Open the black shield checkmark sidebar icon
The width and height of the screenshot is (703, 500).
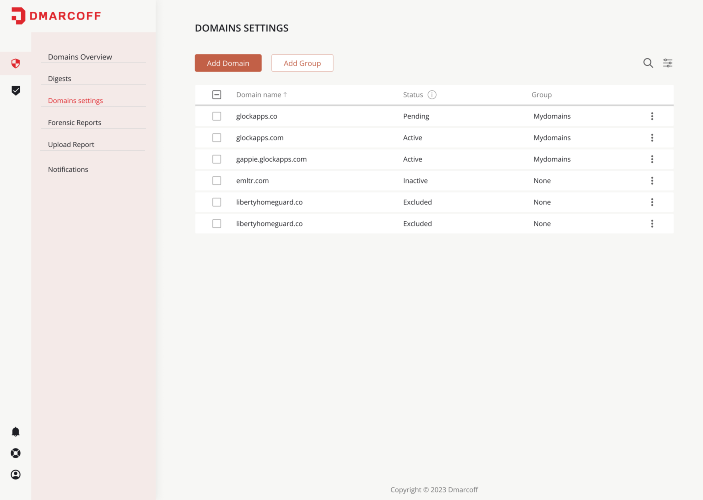(x=16, y=91)
